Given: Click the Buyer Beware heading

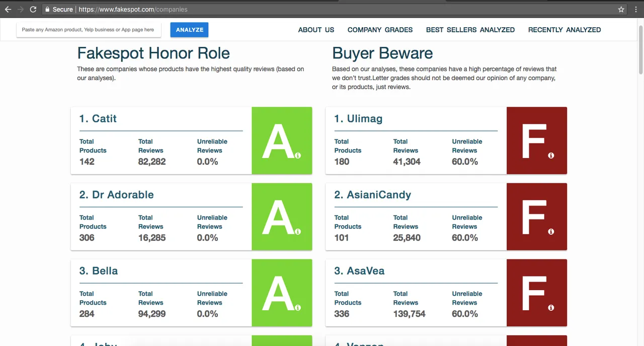Looking at the screenshot, I should tap(382, 53).
